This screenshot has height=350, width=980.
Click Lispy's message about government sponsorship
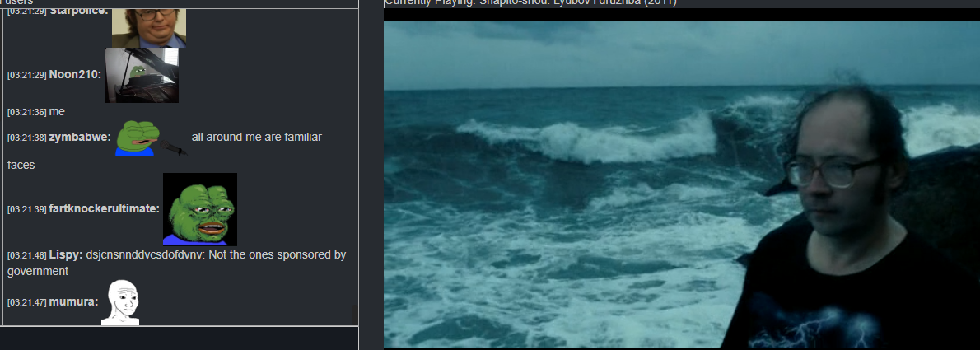click(177, 264)
